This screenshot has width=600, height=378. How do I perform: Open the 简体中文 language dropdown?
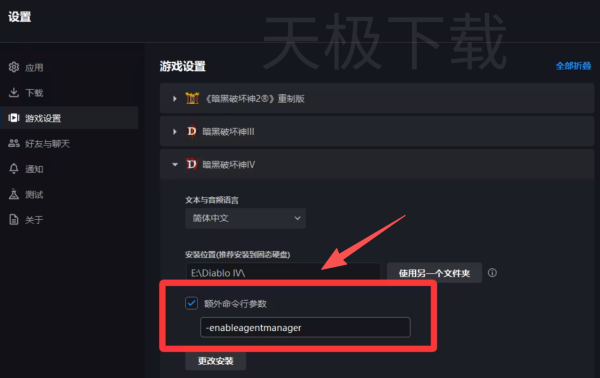[245, 218]
